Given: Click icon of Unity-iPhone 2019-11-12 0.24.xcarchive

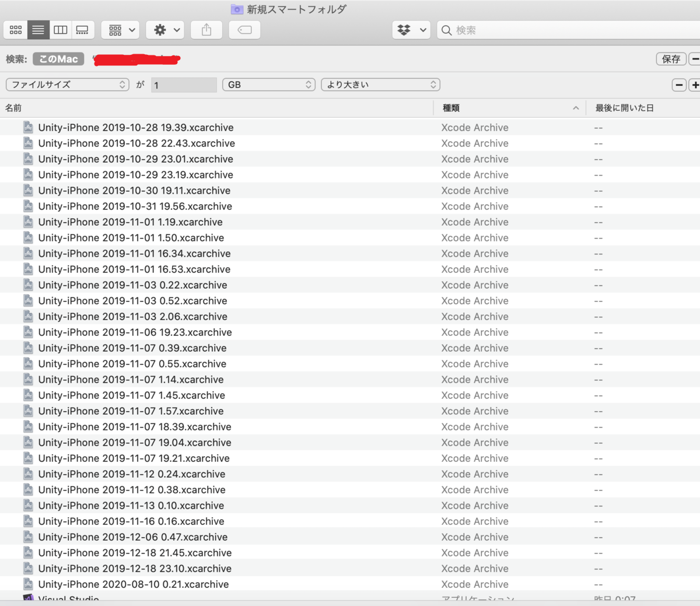Looking at the screenshot, I should pos(28,474).
